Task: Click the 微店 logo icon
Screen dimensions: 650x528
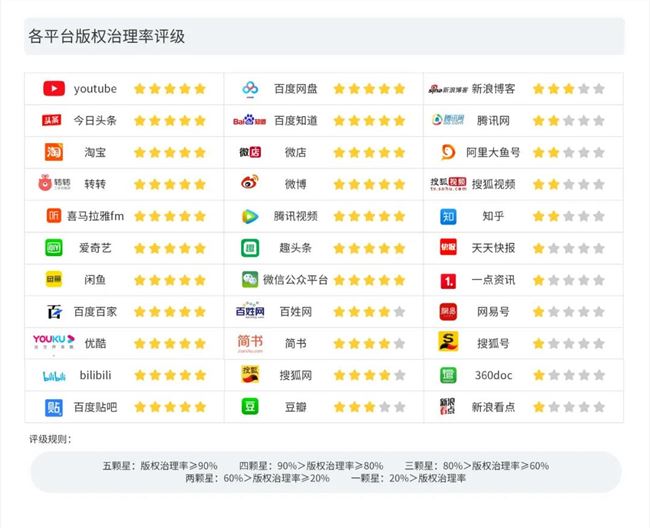Action: [x=250, y=152]
